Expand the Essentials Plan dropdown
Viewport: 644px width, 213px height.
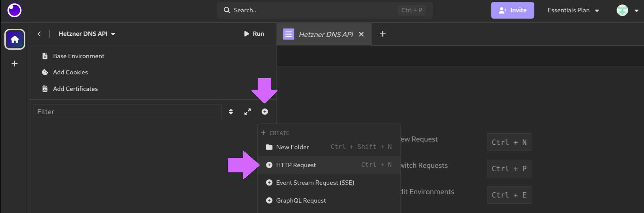(x=573, y=10)
